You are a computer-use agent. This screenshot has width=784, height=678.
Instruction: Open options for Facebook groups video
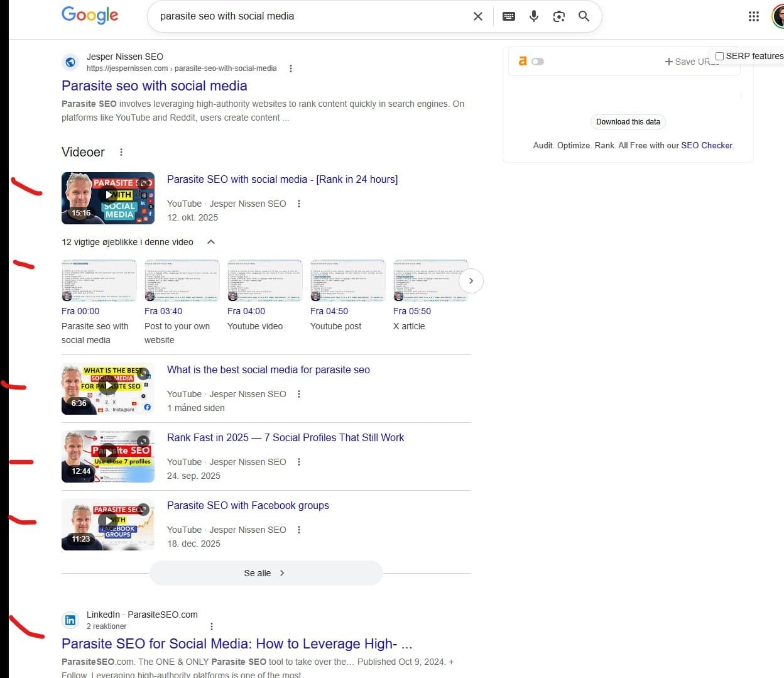point(299,530)
